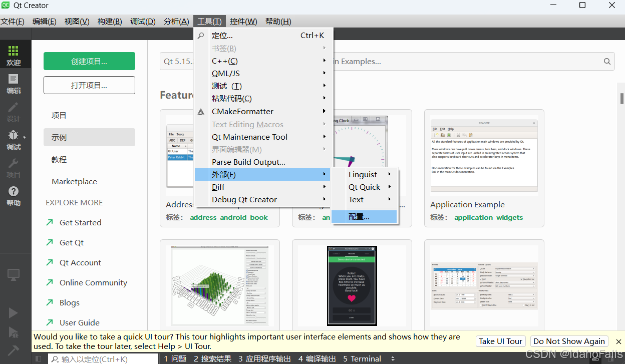The height and width of the screenshot is (364, 625).
Task: Open the 3 应用程序输出 pane
Action: 264,359
